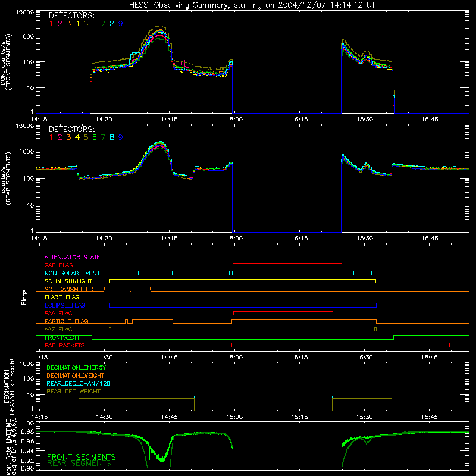Image resolution: width=476 pixels, height=476 pixels.
Task: Click magenta detector 2 bump after 14:45 in front plot
Action: click(183, 63)
